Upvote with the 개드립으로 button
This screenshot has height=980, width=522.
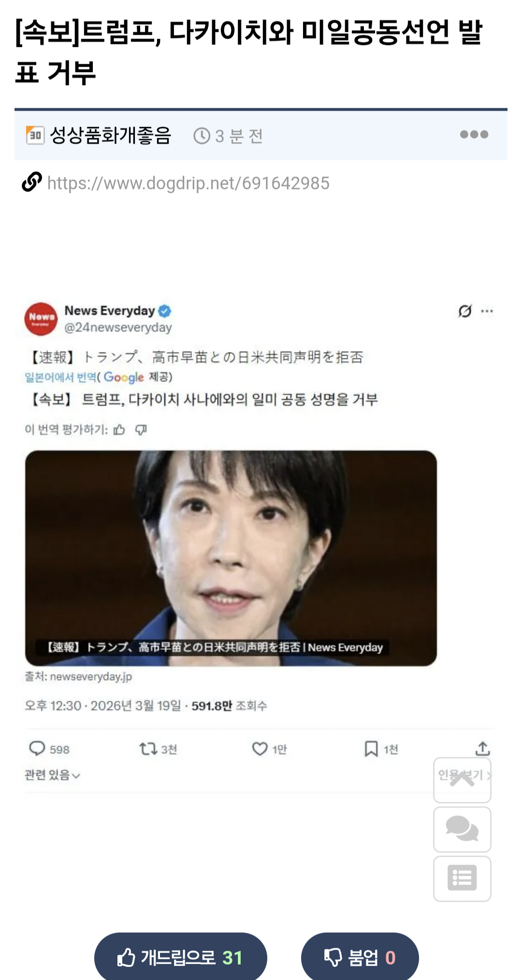pyautogui.click(x=180, y=956)
